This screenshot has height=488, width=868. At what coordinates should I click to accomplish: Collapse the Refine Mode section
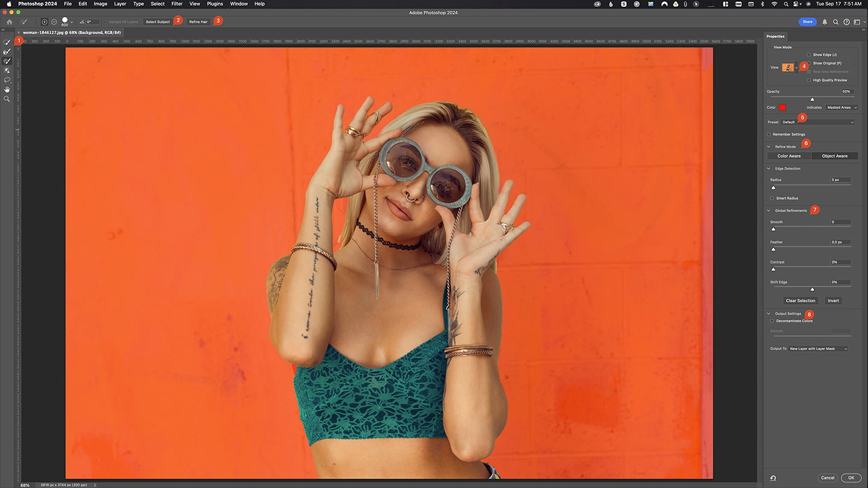pyautogui.click(x=769, y=146)
